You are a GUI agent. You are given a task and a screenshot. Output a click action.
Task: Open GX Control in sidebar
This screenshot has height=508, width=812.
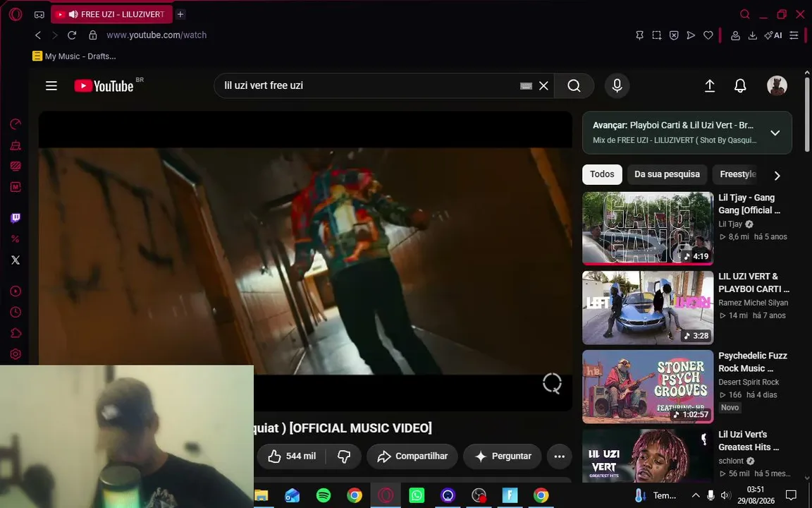point(16,124)
